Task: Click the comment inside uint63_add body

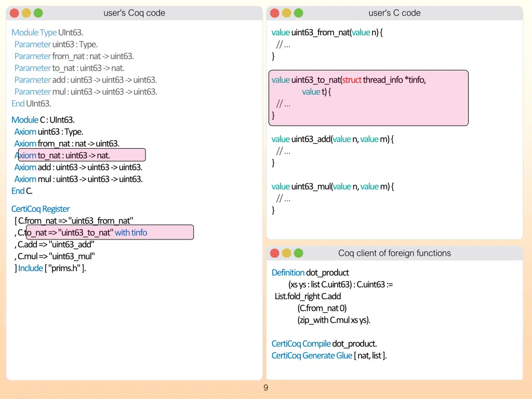Action: pyautogui.click(x=283, y=151)
